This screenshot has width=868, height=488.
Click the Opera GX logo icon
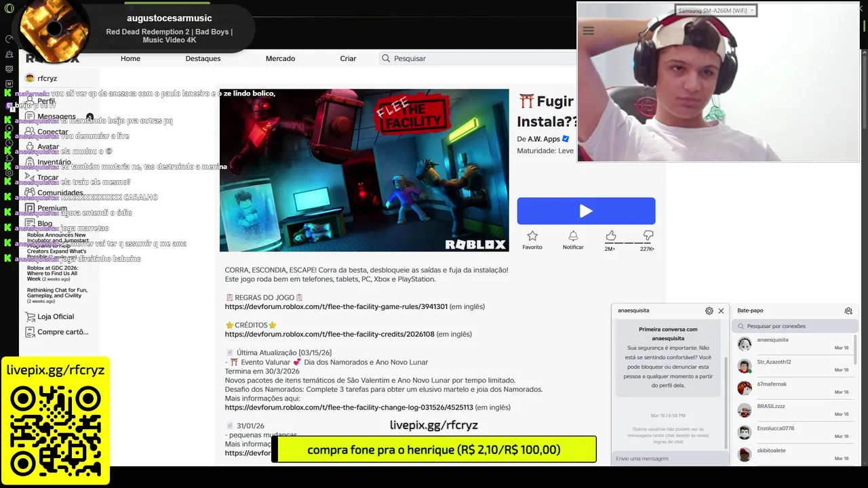tap(9, 8)
